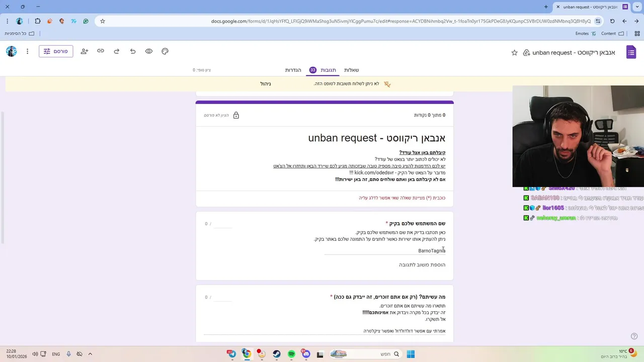The width and height of the screenshot is (644, 362).
Task: Click the ניהול manage link in banner
Action: pos(266,83)
